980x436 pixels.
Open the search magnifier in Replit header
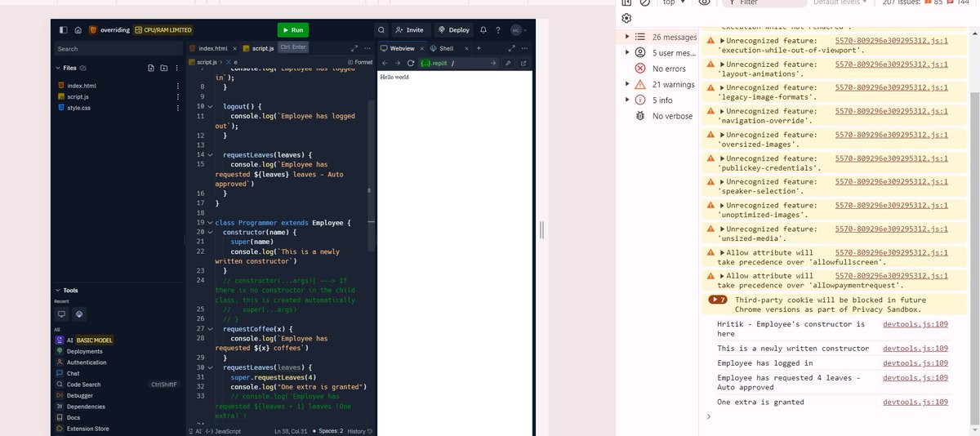381,30
